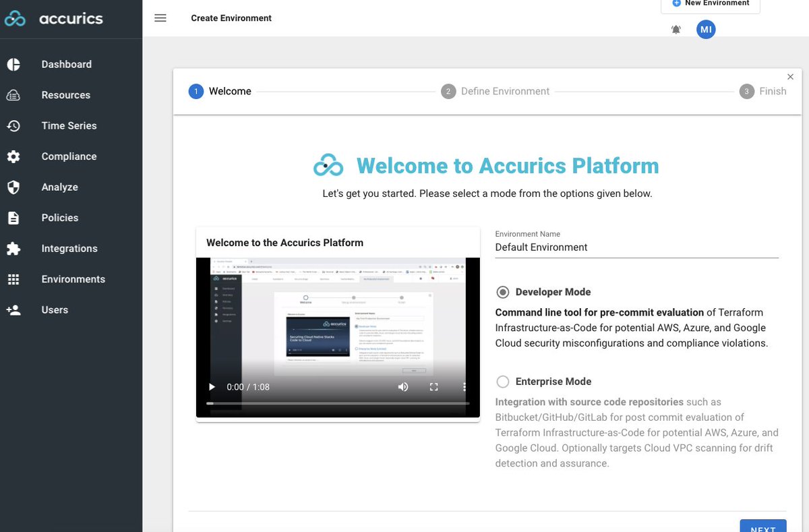Click the Dashboard pie chart icon
Viewport: 809px width, 532px height.
click(13, 64)
